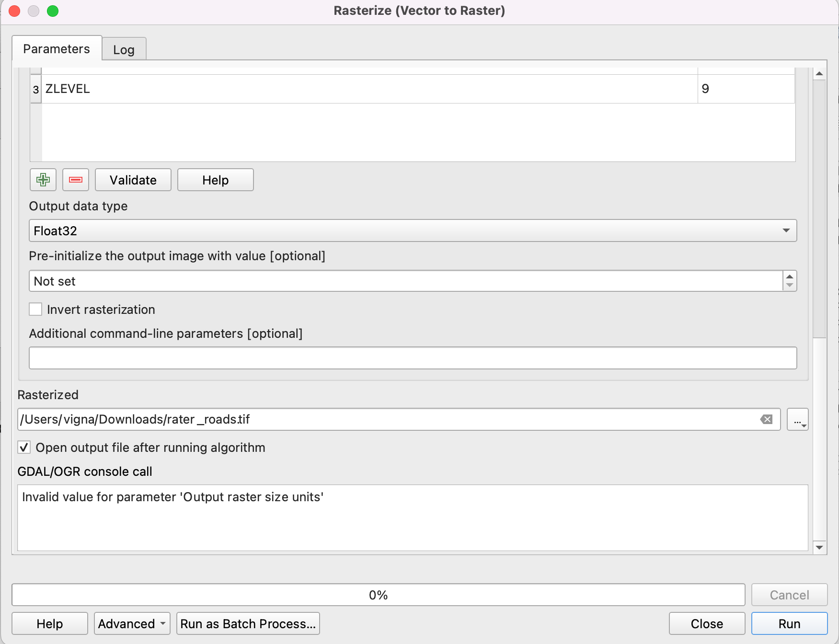The height and width of the screenshot is (644, 839).
Task: Click the 0% progress bar
Action: click(x=378, y=595)
